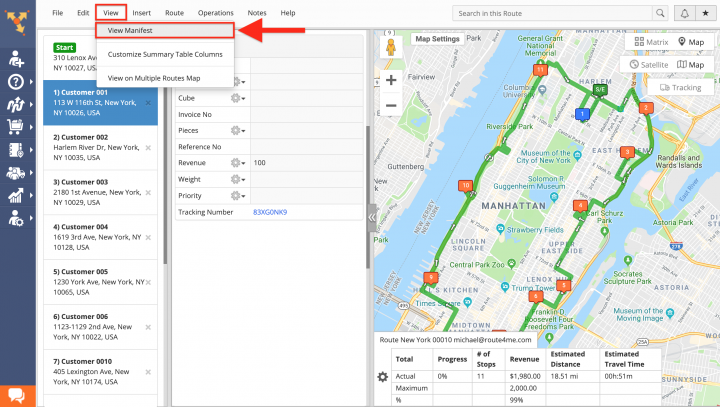The height and width of the screenshot is (407, 720).
Task: Open the analytics chart sidebar icon
Action: coord(16,196)
